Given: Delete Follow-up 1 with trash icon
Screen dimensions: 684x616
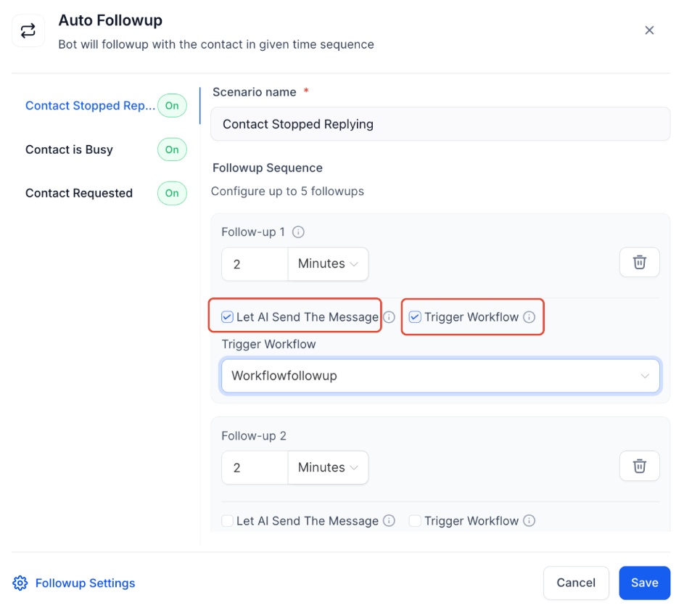Looking at the screenshot, I should tap(639, 263).
